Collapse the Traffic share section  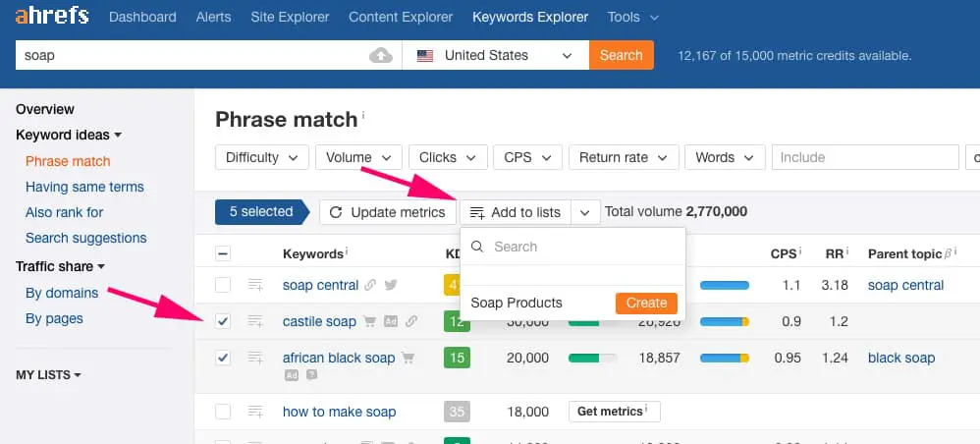pyautogui.click(x=61, y=266)
